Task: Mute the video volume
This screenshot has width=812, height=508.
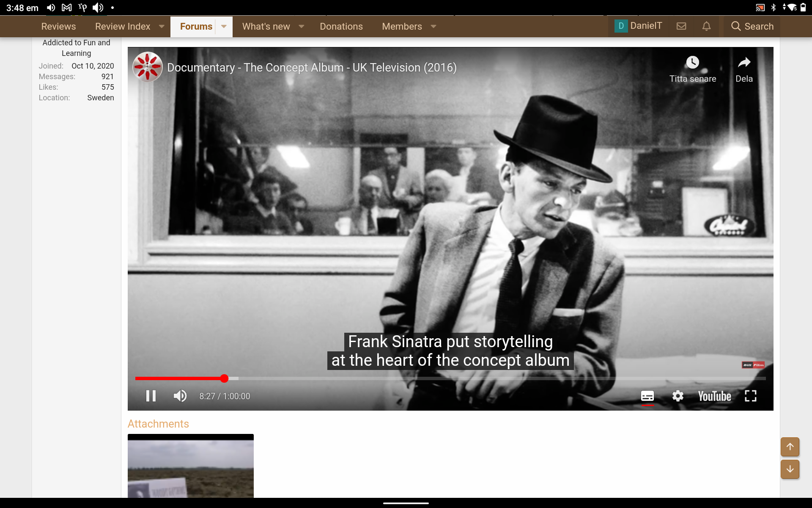Action: [x=180, y=396]
